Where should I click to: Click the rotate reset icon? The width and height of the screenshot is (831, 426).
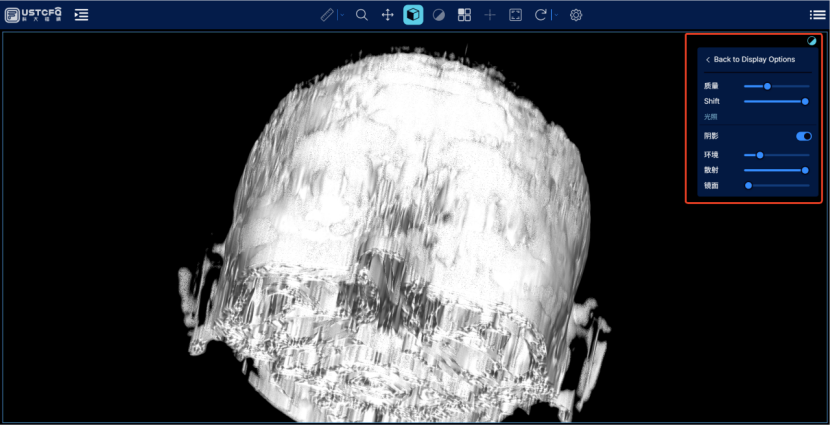click(x=541, y=15)
